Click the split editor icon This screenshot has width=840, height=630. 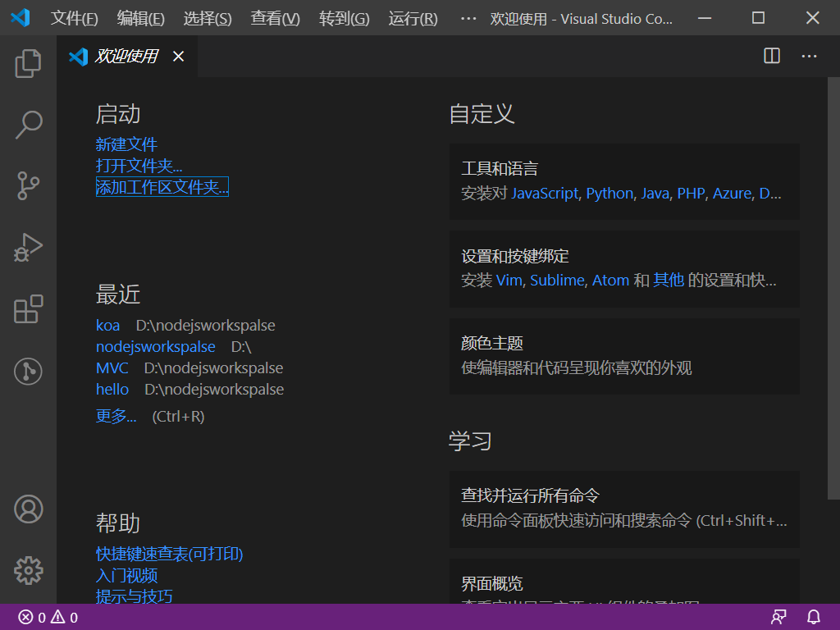coord(771,56)
